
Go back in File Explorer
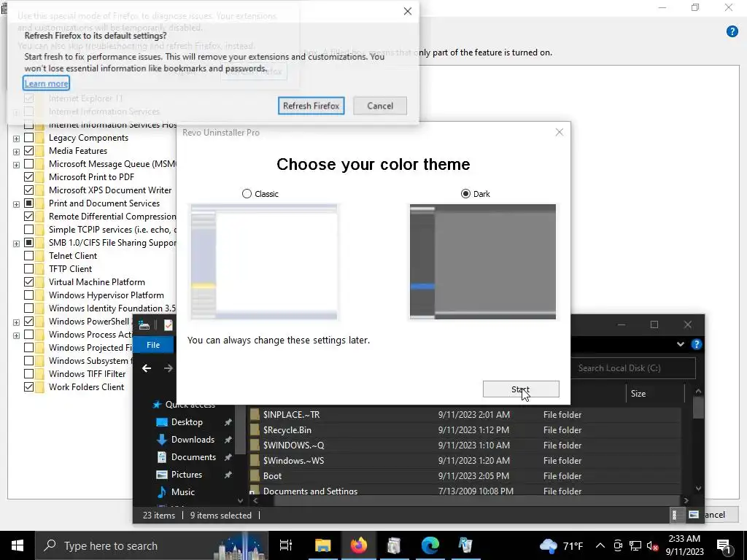pos(147,368)
